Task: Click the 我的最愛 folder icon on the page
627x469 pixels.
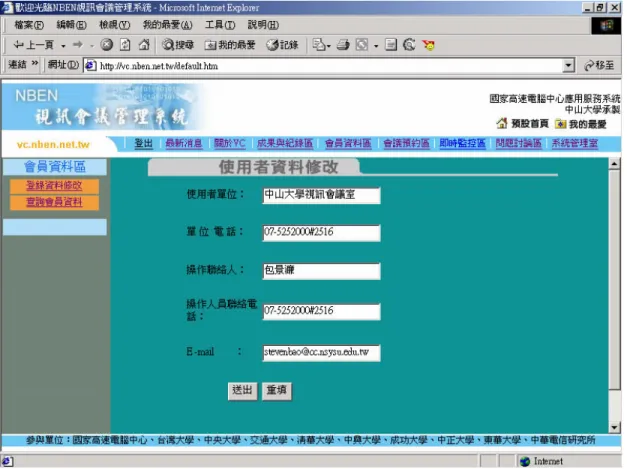Action: (x=561, y=124)
